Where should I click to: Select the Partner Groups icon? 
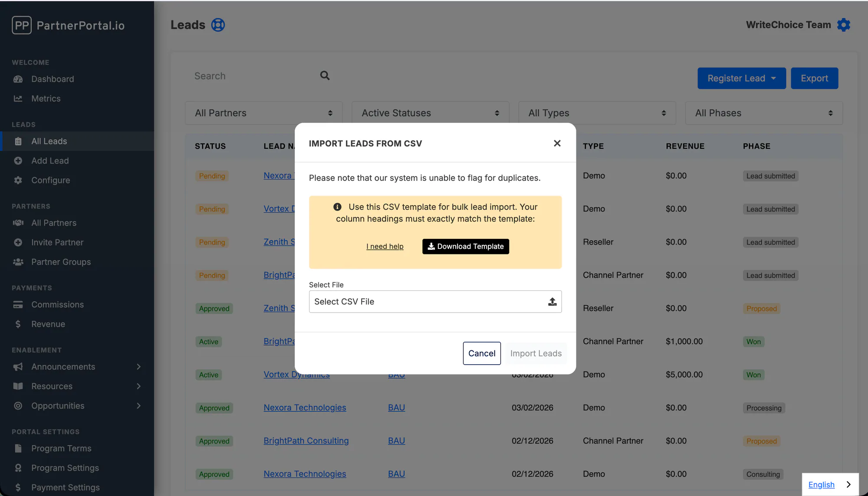pyautogui.click(x=18, y=262)
